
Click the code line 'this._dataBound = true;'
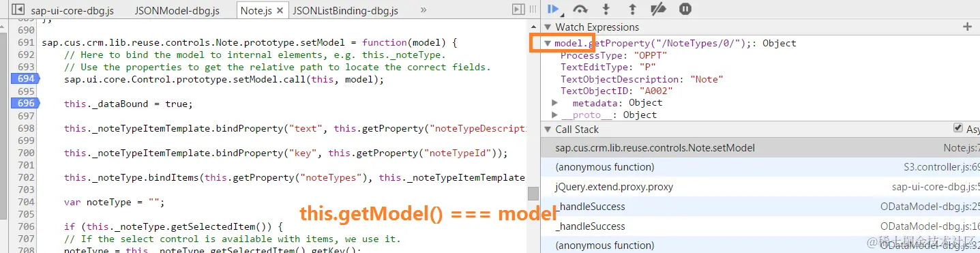point(128,104)
